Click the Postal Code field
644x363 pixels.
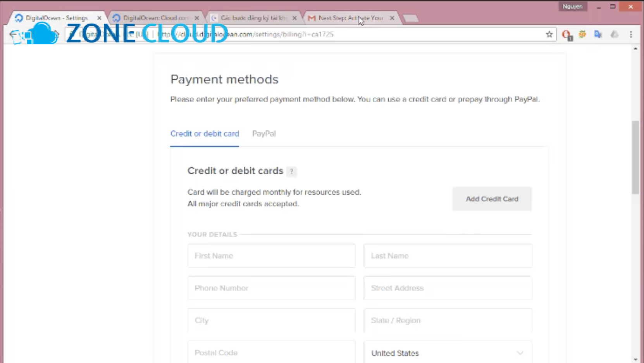[271, 352]
